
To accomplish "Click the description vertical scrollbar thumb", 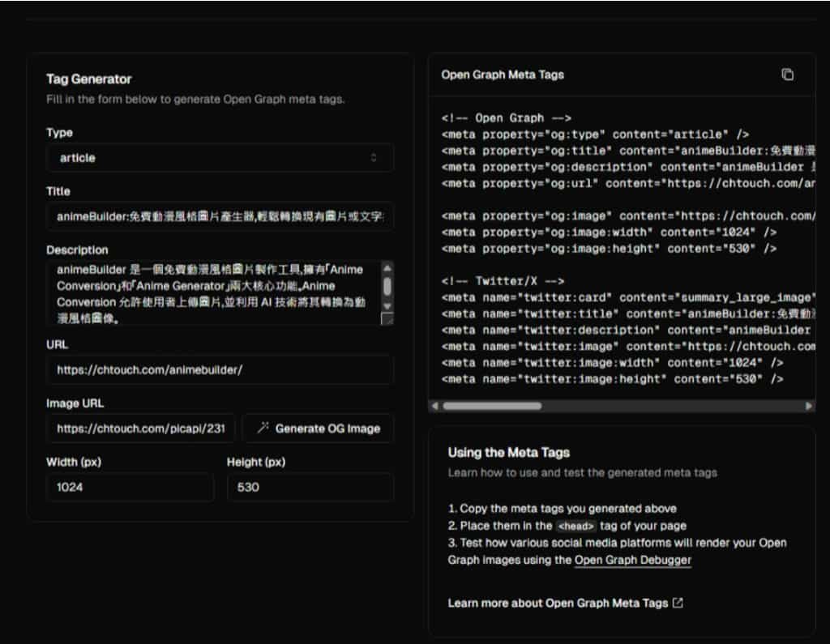I will [387, 287].
